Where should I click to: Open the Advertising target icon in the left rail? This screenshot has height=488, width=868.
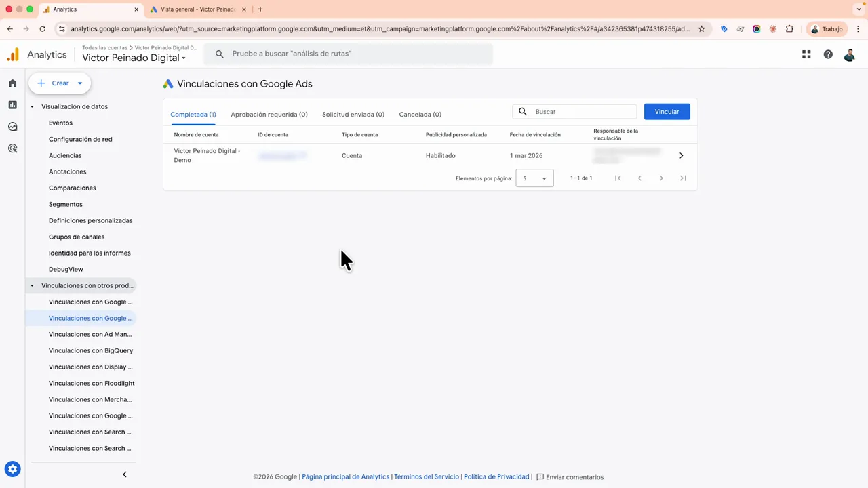point(12,148)
